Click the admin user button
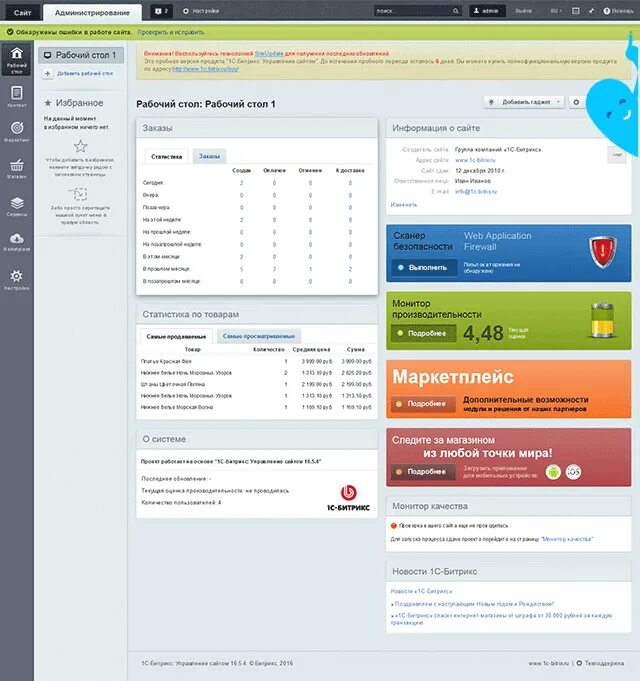Viewport: 640px width, 681px height. click(x=487, y=11)
